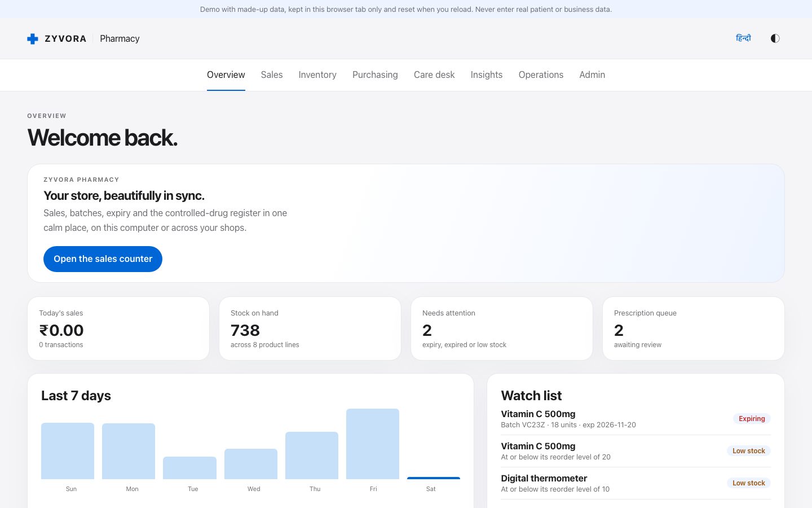This screenshot has height=508, width=812.
Task: Click the Expiring badge for Vitamin C
Action: tap(752, 419)
